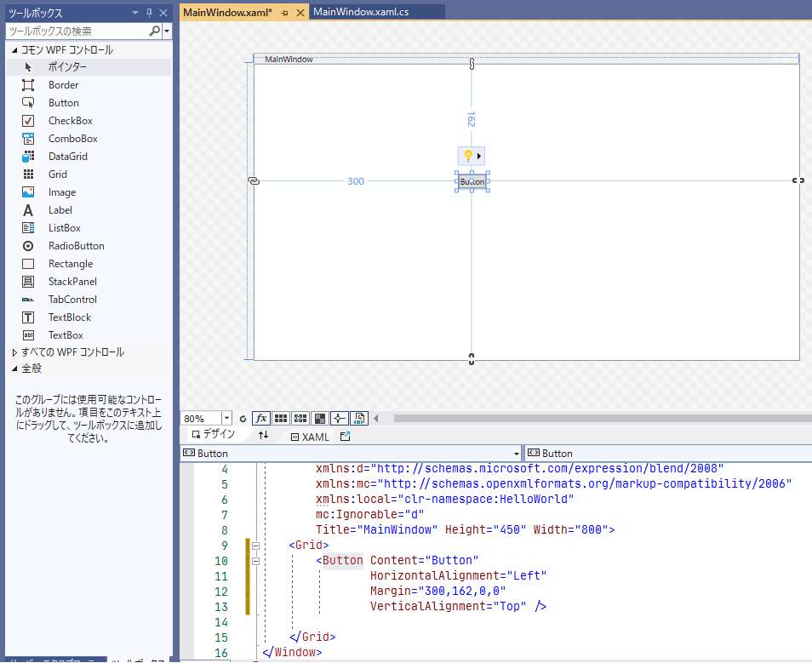Click inside the Toolbox search field

pos(77,30)
